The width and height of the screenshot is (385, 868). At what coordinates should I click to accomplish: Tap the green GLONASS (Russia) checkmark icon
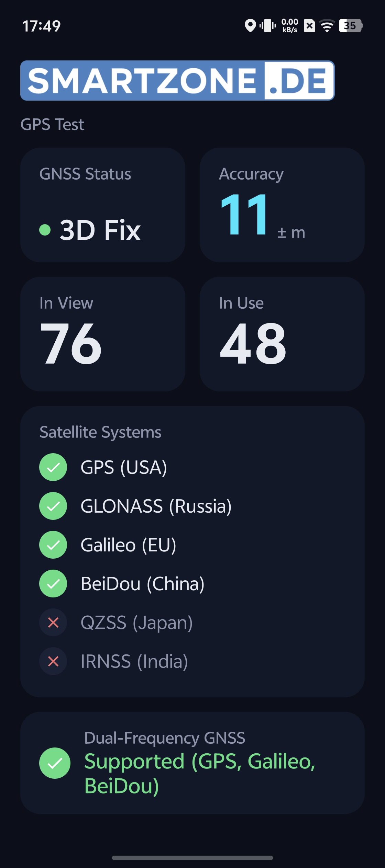coord(53,506)
